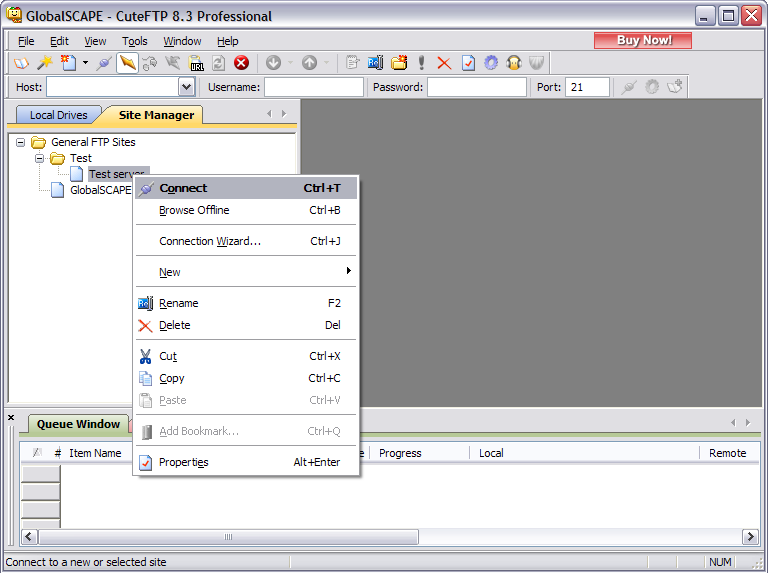Open the Host dropdown arrow
This screenshot has height=573, width=768.
coord(186,87)
